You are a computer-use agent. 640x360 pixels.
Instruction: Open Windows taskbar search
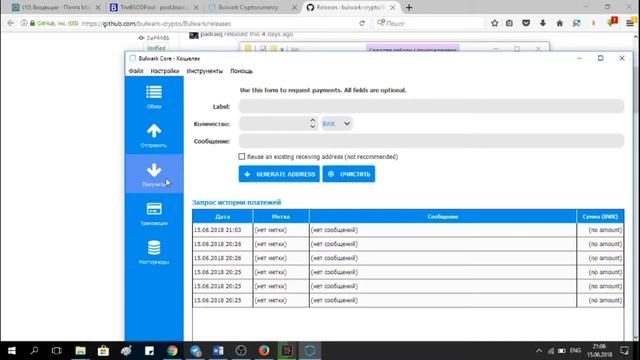(x=34, y=351)
